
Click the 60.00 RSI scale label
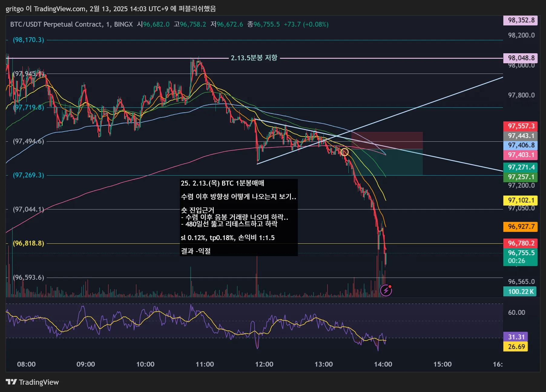pos(516,312)
